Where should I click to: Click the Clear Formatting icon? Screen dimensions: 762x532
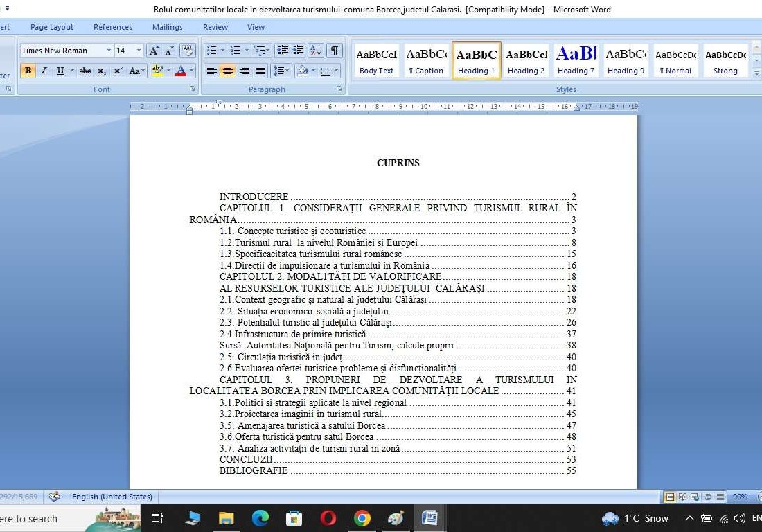[x=187, y=51]
